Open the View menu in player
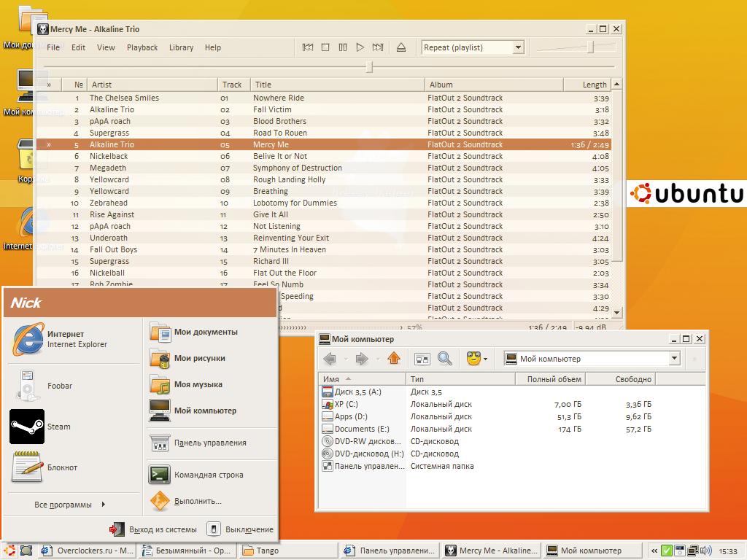The width and height of the screenshot is (747, 560). point(106,47)
